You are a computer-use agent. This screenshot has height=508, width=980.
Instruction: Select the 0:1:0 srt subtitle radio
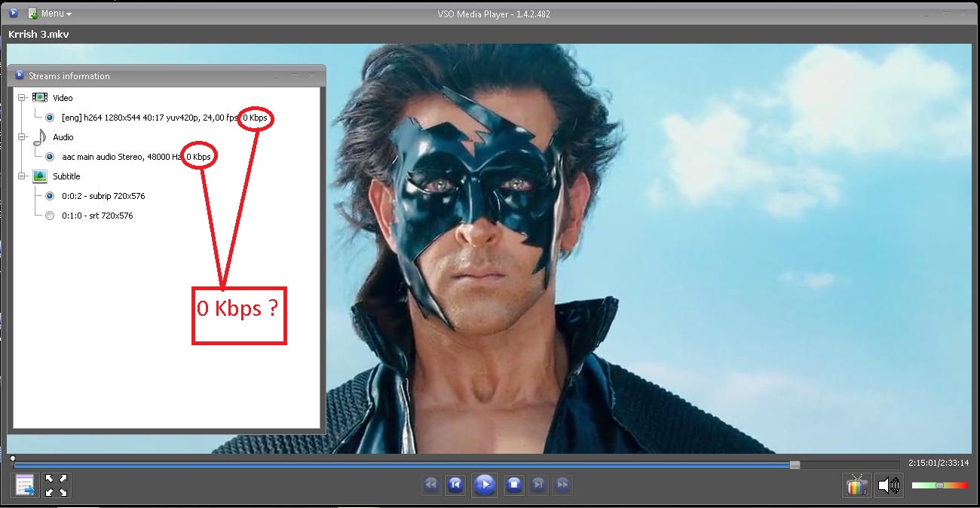pyautogui.click(x=50, y=216)
